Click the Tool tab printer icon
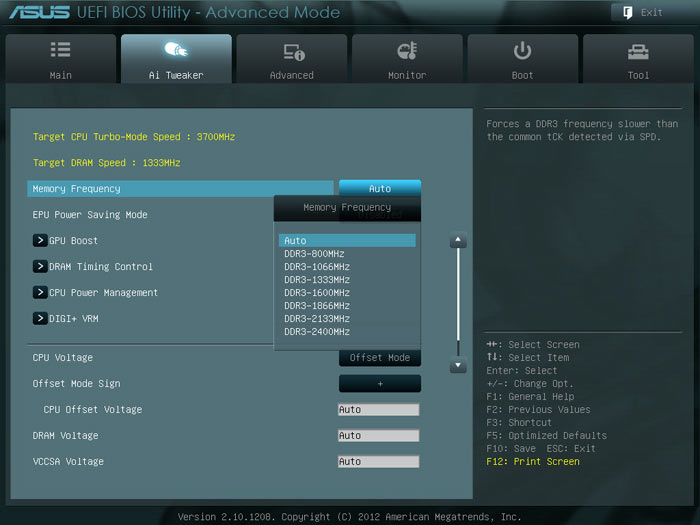This screenshot has width=700, height=525. tap(638, 52)
